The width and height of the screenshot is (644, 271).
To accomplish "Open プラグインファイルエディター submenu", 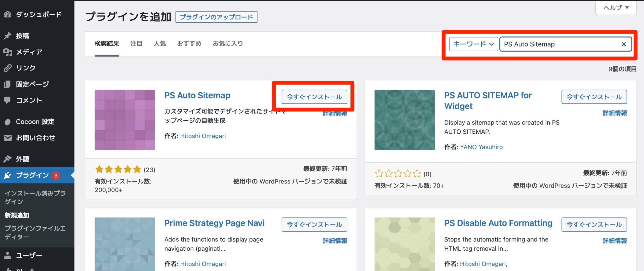I will pos(35,233).
